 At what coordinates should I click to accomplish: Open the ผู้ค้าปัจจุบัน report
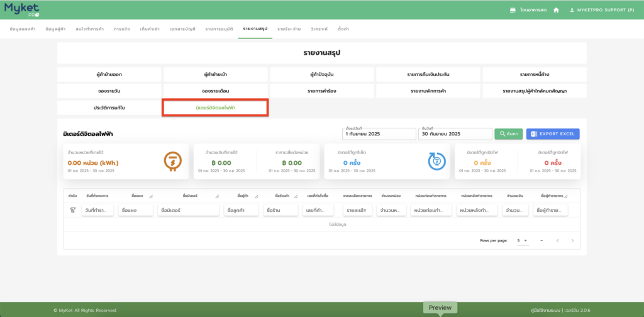322,75
